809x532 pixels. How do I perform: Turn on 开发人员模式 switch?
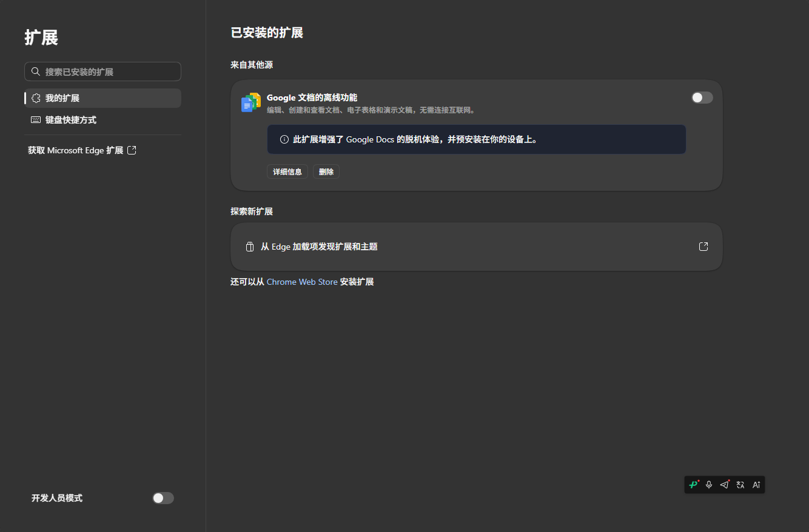(163, 498)
